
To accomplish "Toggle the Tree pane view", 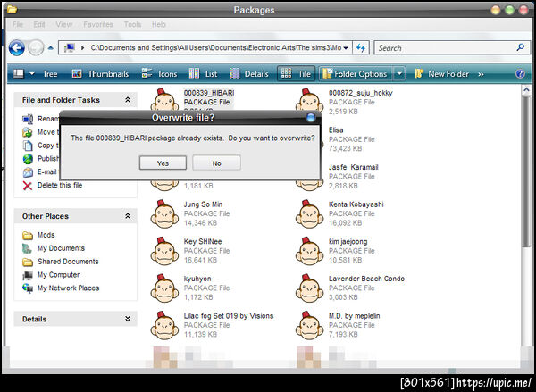I will click(x=50, y=74).
